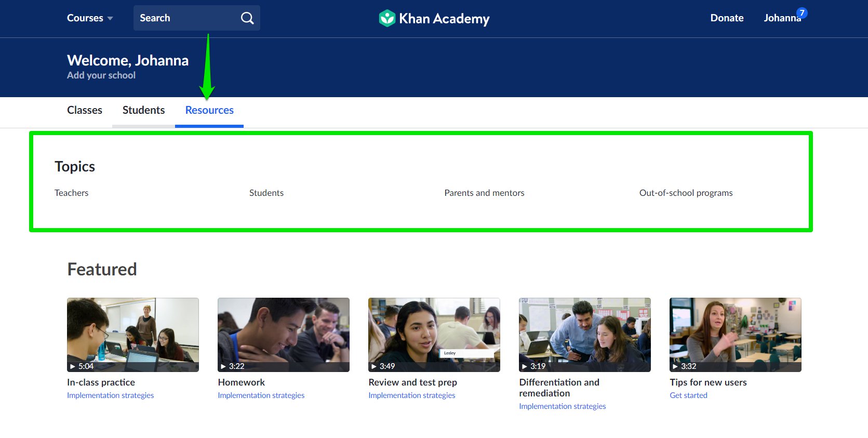Click the search magnifier icon
This screenshot has height=438, width=868.
(x=247, y=18)
